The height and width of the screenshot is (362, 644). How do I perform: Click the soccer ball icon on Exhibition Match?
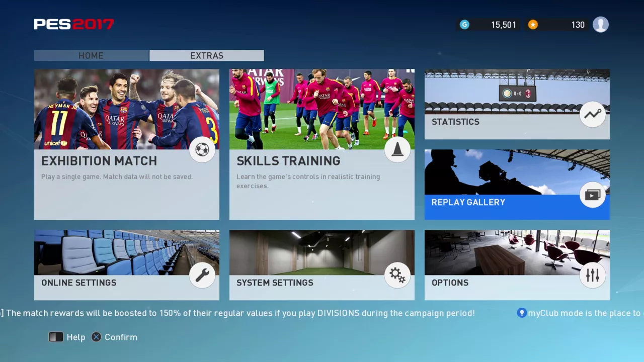tap(202, 149)
